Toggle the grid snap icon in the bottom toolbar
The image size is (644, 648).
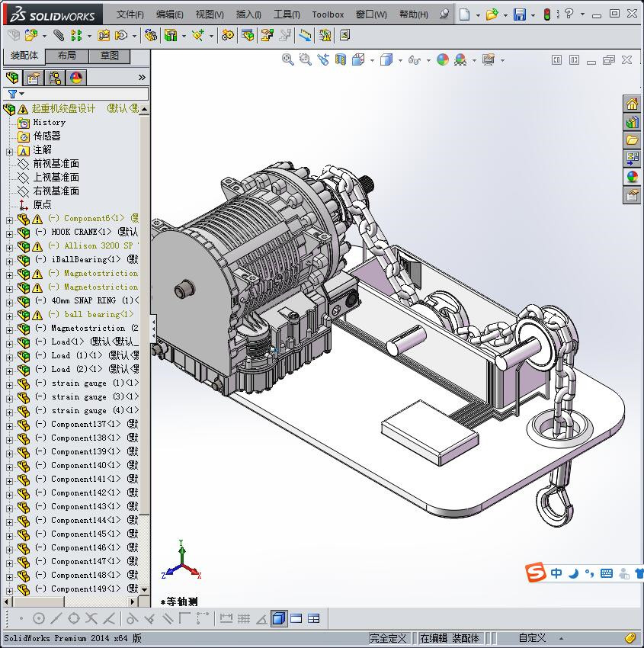(244, 618)
